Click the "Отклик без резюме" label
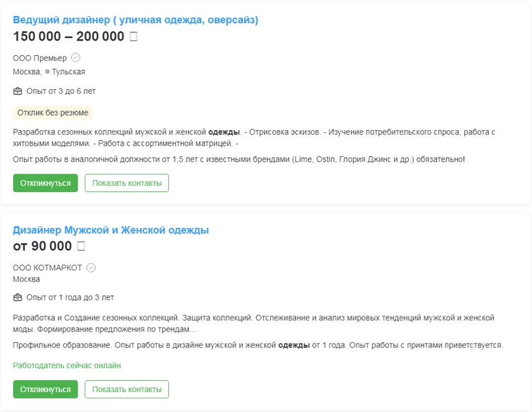The height and width of the screenshot is (412, 532). pos(53,112)
